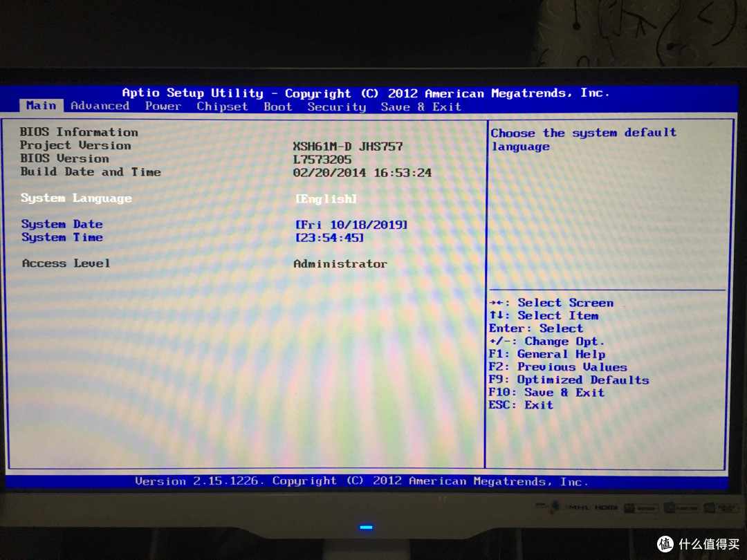Open the Save & Exit tab
The image size is (747, 560).
[421, 107]
